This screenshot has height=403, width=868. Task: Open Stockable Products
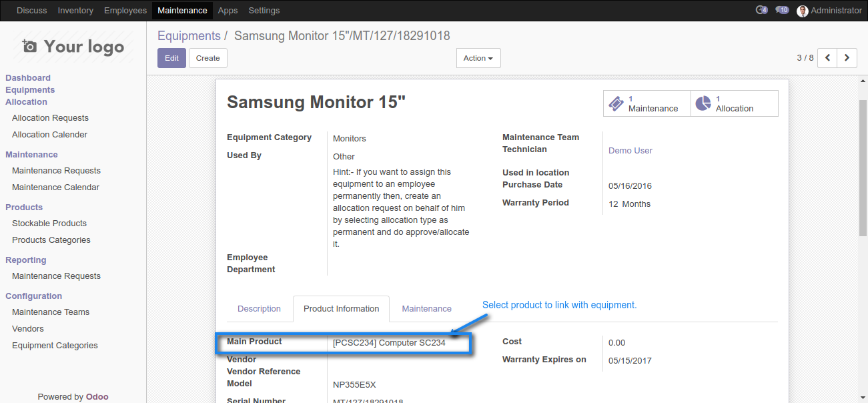tap(49, 224)
